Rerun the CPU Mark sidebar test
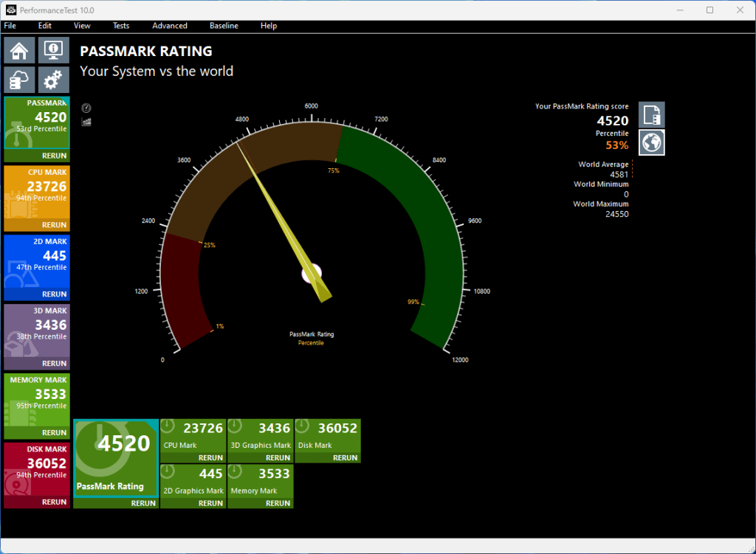 tap(54, 225)
